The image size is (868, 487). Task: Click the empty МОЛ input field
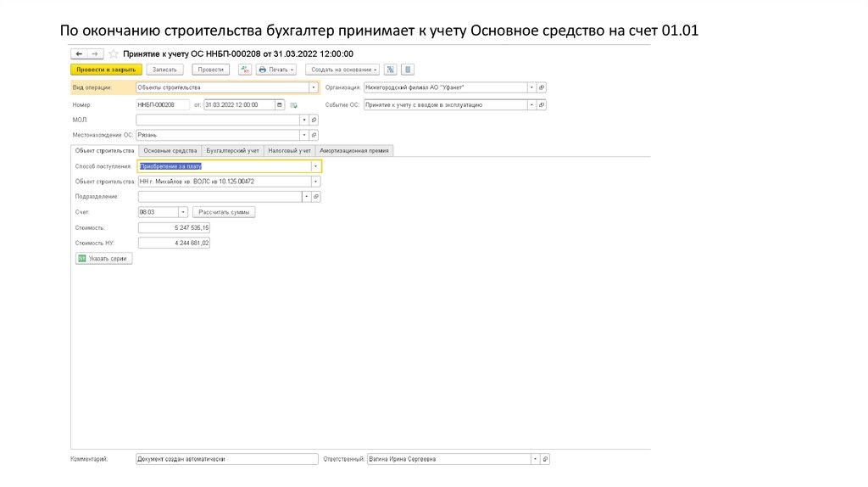[x=218, y=120]
